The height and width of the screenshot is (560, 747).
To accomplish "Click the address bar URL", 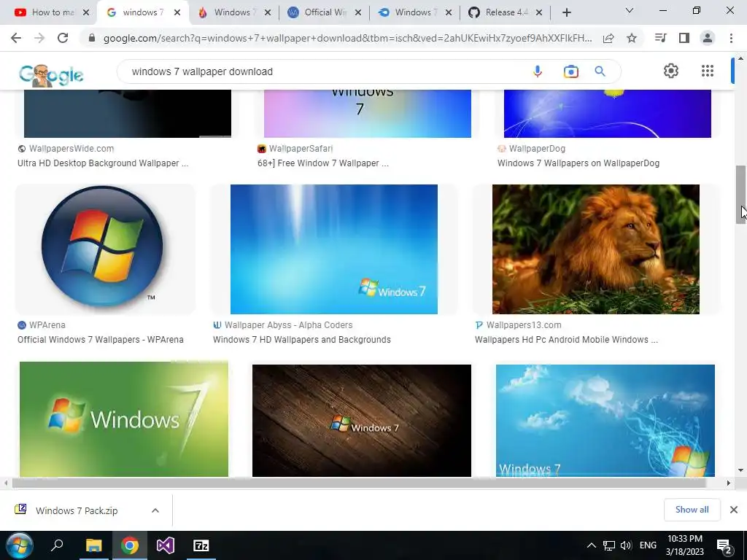I will (348, 38).
